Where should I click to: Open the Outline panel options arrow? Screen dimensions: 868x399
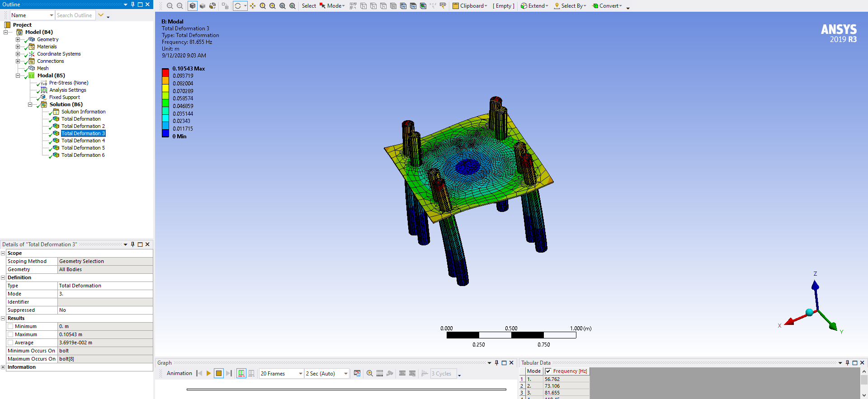click(x=125, y=4)
